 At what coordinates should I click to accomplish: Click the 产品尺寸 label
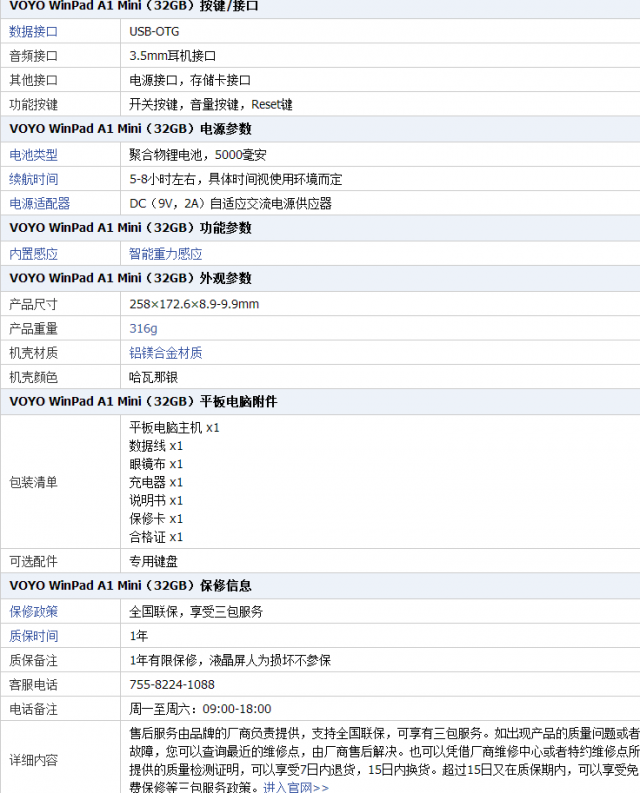(33, 304)
